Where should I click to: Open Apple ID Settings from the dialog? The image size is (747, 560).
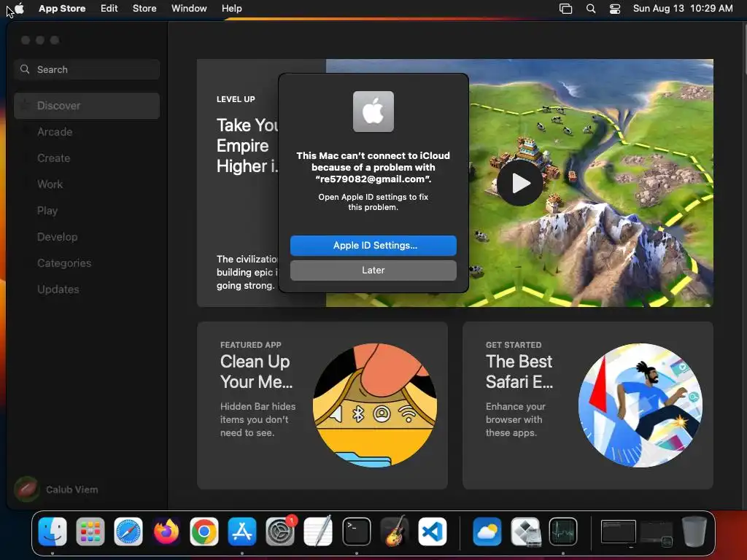373,245
